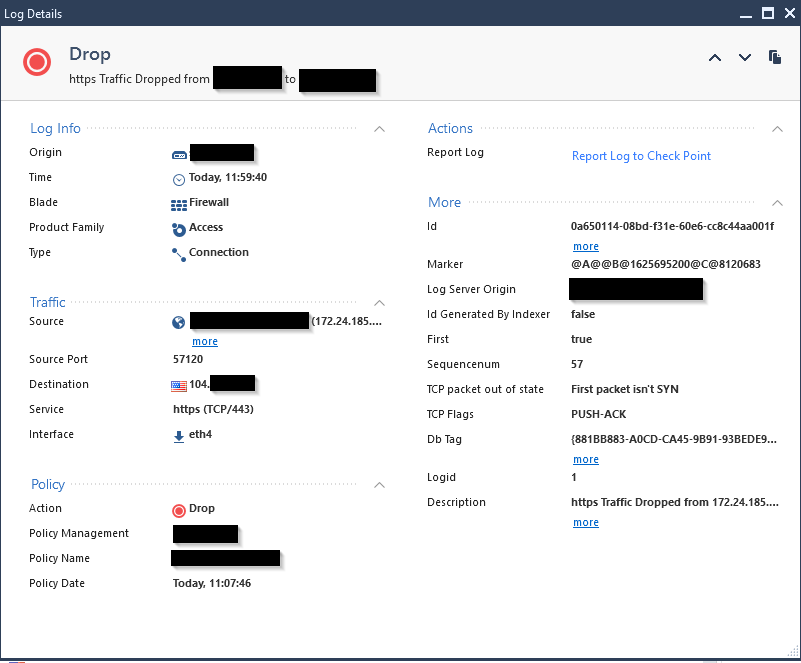801x663 pixels.
Task: Click the Connection type icon
Action: click(x=179, y=254)
